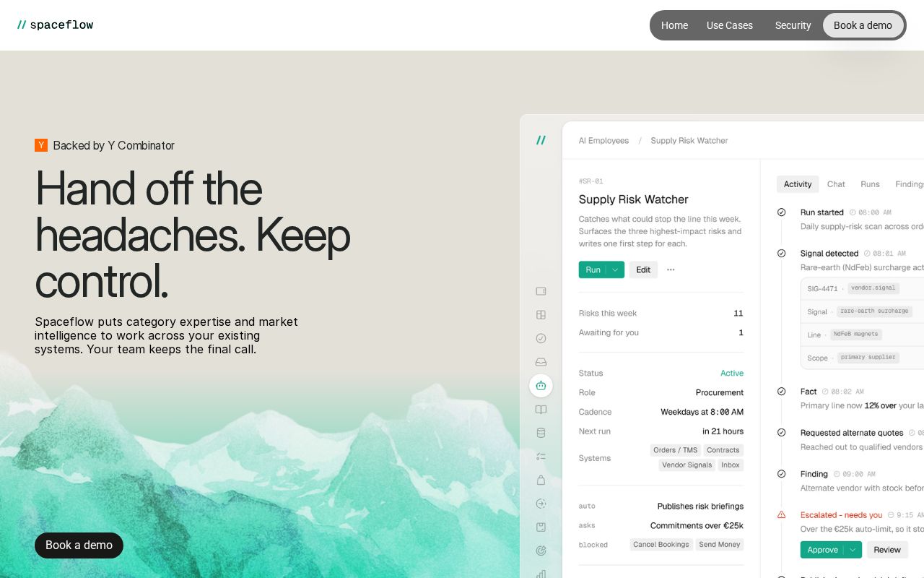
Task: Click the Backed by Y Combinator text
Action: pos(114,145)
